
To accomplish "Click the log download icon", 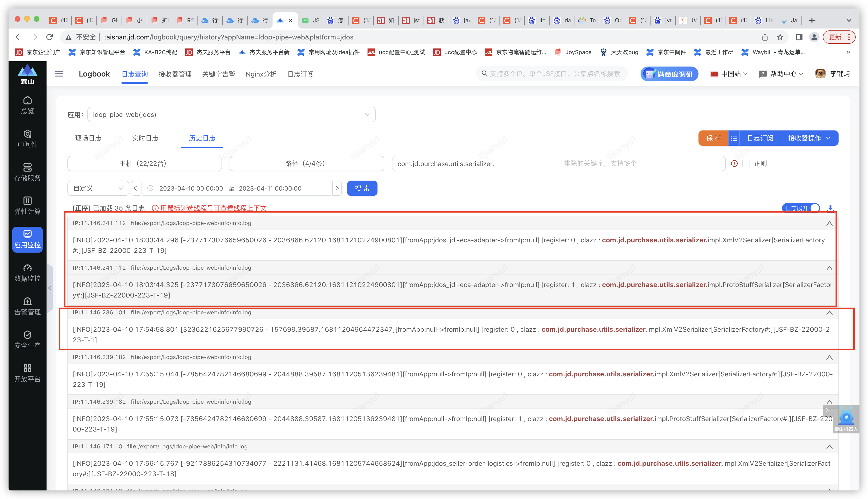I will 830,208.
